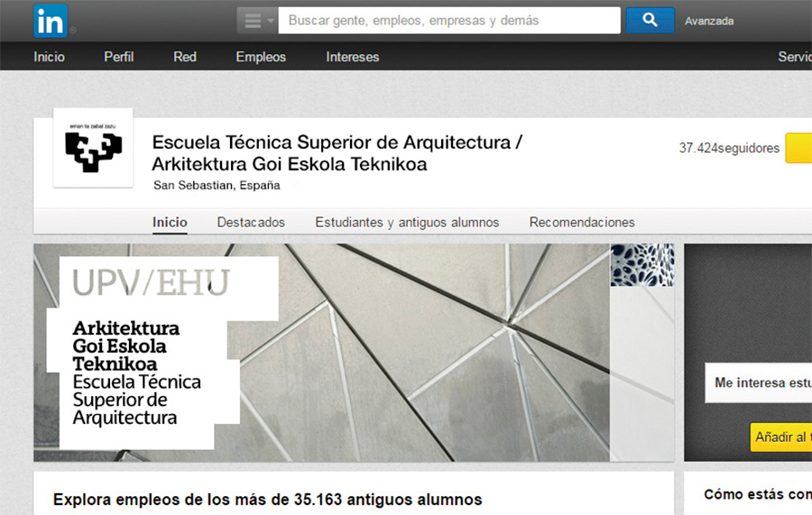Click the 'Cómo estás con...' heading
This screenshot has width=812, height=515.
(758, 494)
